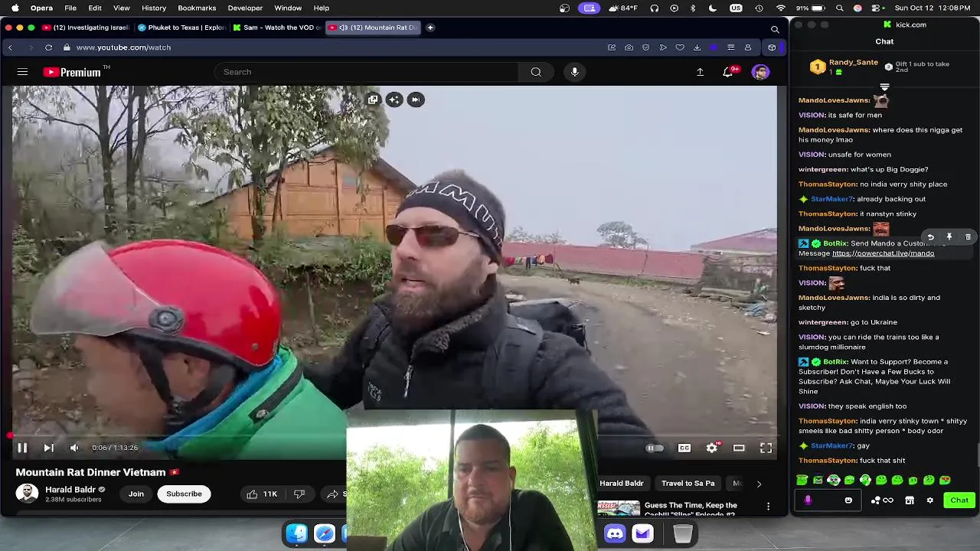Search open tabs with magnifier icon
The width and height of the screenshot is (980, 551).
tap(775, 29)
